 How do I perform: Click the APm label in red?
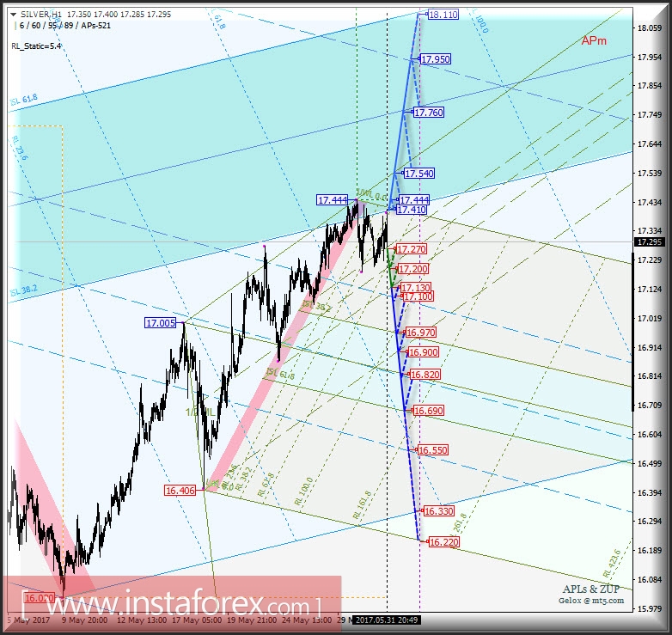click(594, 40)
